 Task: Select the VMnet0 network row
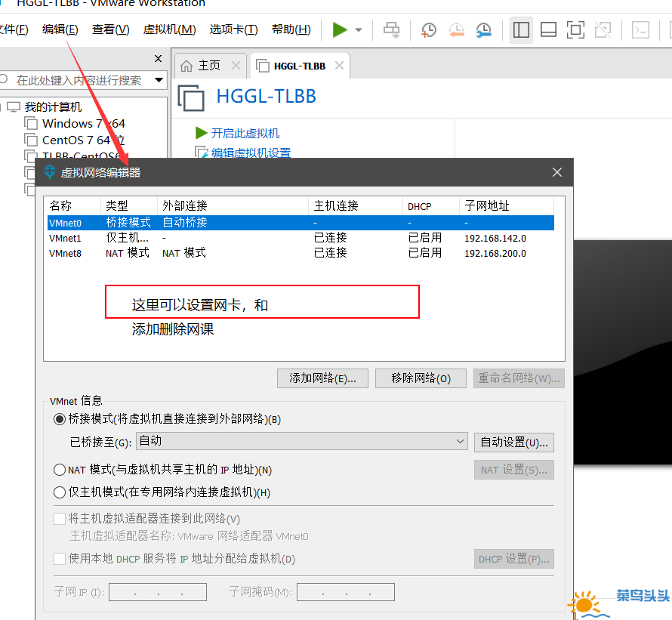tap(301, 223)
